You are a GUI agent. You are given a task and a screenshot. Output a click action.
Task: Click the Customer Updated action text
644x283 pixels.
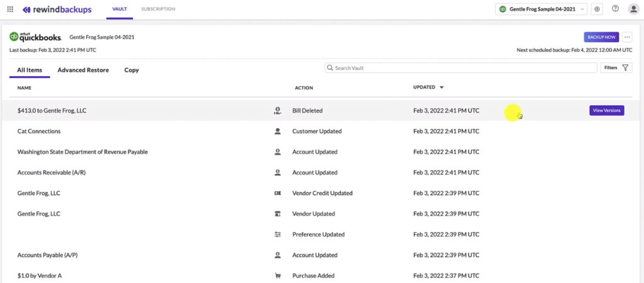(x=317, y=131)
